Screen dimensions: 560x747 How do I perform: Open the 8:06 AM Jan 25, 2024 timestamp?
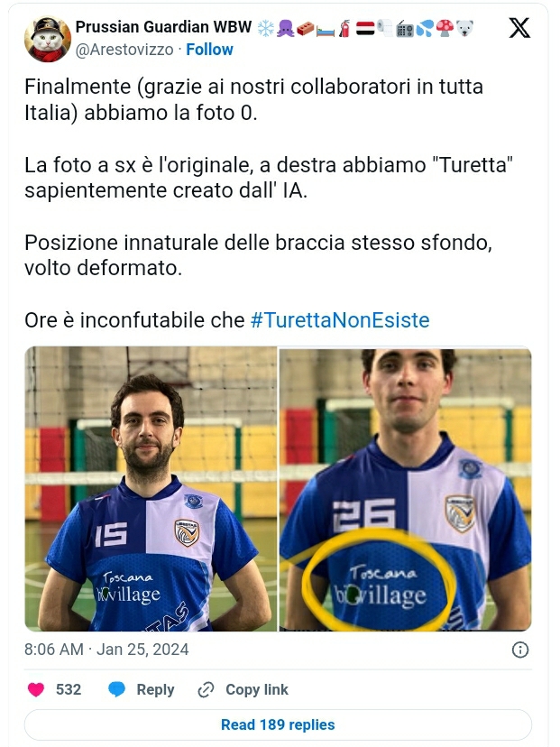(106, 650)
